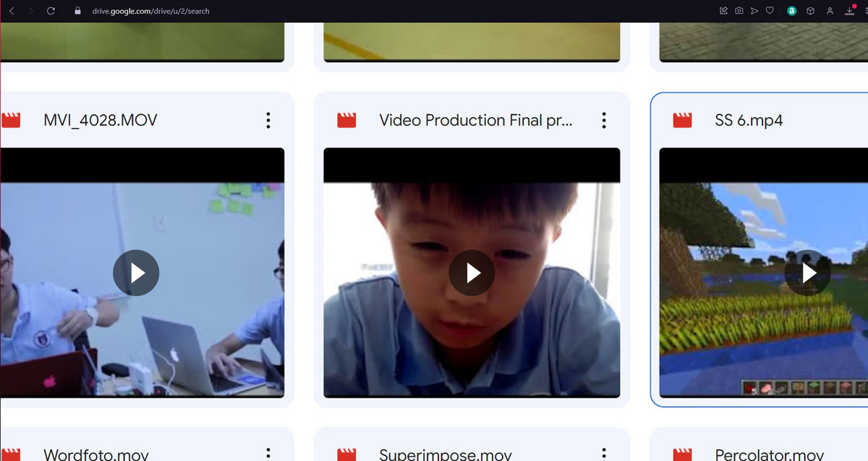Click the green 'a' extension icon
This screenshot has width=868, height=461.
[791, 11]
